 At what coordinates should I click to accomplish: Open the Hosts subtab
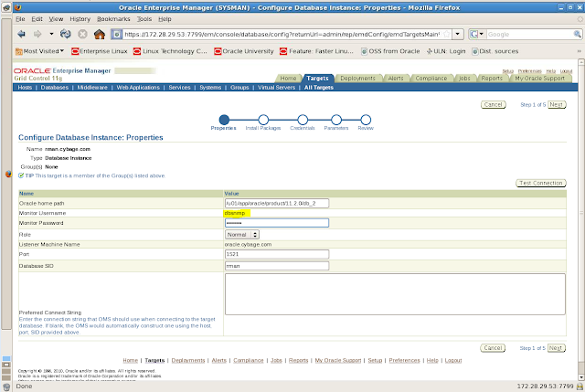pyautogui.click(x=25, y=88)
